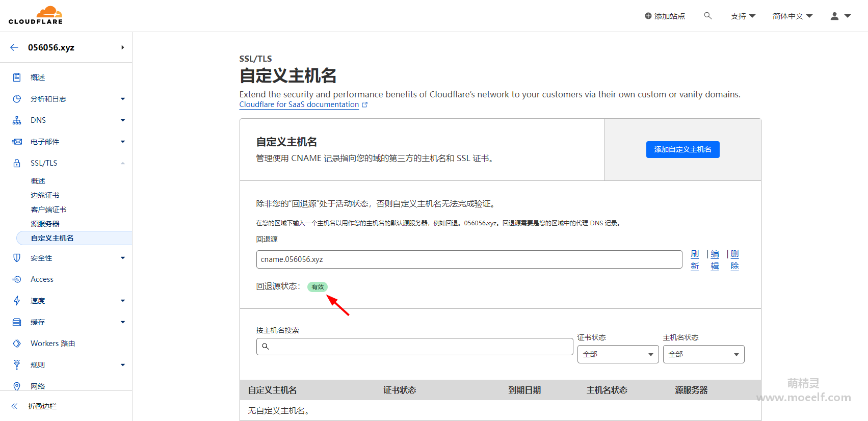Click the 删除 link for fallback origin

734,260
